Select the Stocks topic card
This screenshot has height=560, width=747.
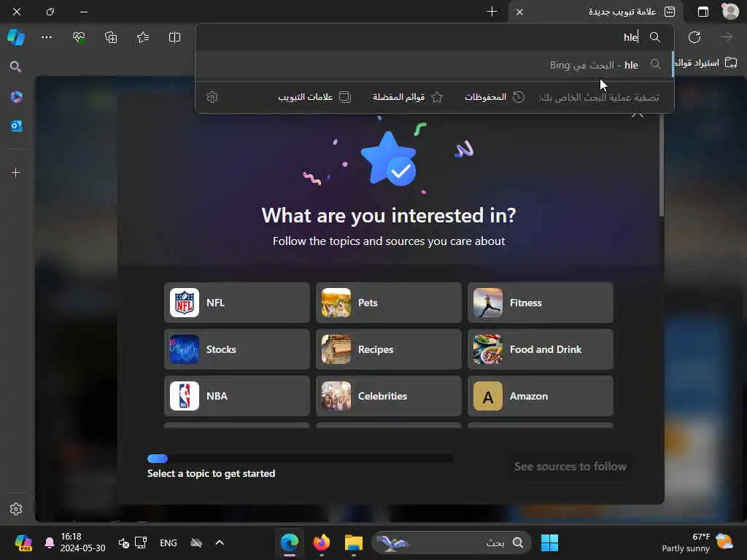(x=237, y=349)
